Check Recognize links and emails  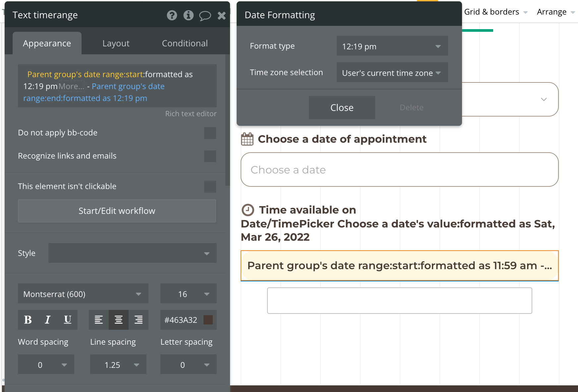pos(210,156)
